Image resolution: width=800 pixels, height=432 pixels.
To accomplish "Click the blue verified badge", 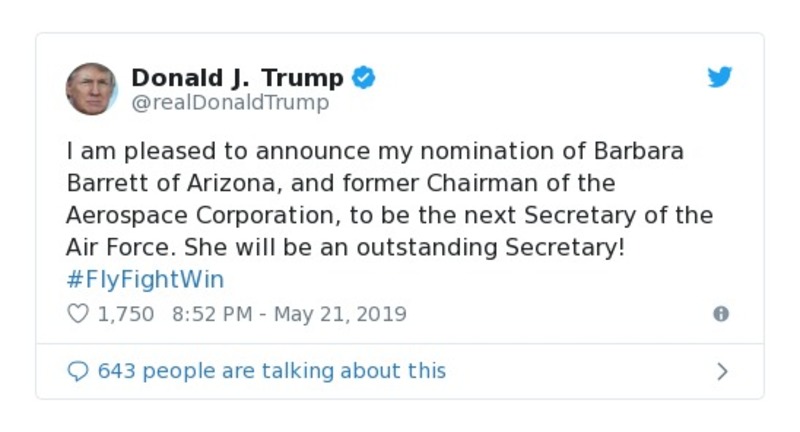I will pos(364,78).
